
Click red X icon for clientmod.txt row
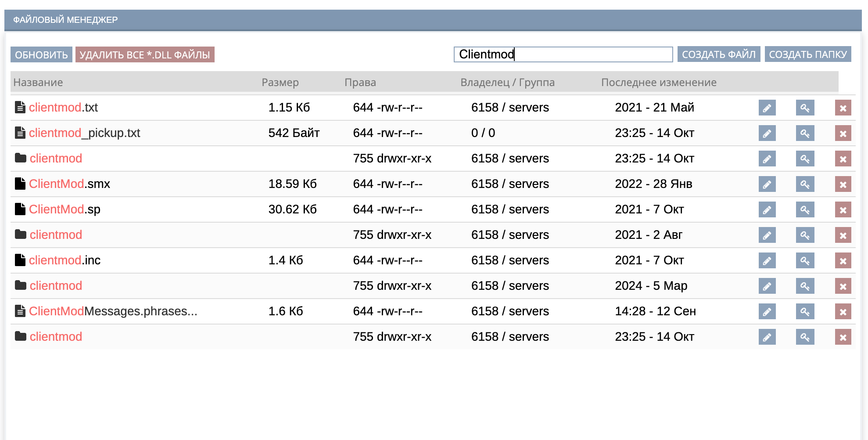click(x=843, y=108)
